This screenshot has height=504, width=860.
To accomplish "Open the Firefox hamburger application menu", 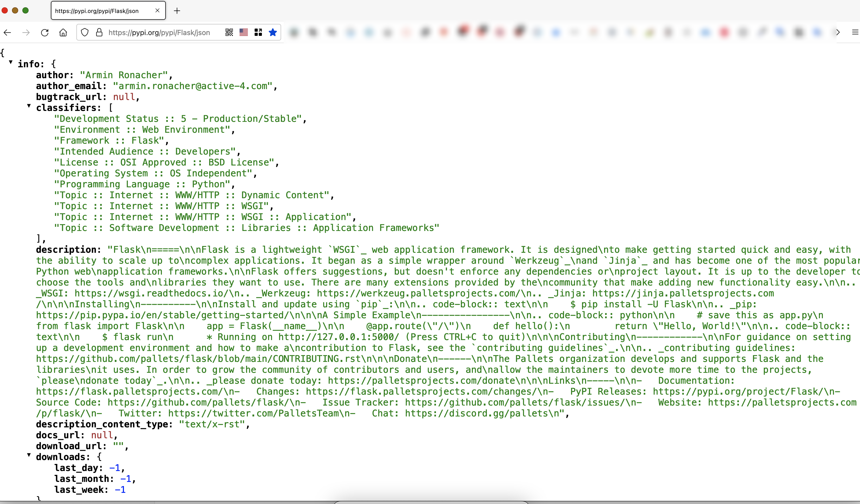I will click(x=855, y=32).
